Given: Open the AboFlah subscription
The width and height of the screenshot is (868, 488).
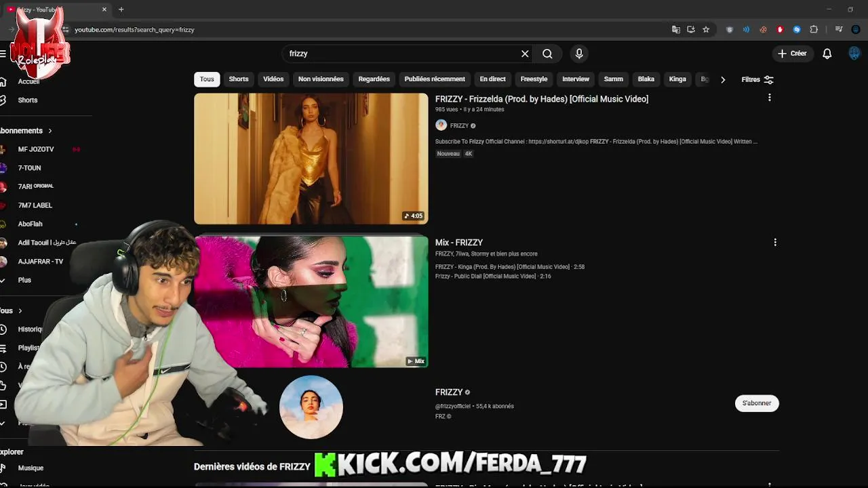Looking at the screenshot, I should click(30, 224).
